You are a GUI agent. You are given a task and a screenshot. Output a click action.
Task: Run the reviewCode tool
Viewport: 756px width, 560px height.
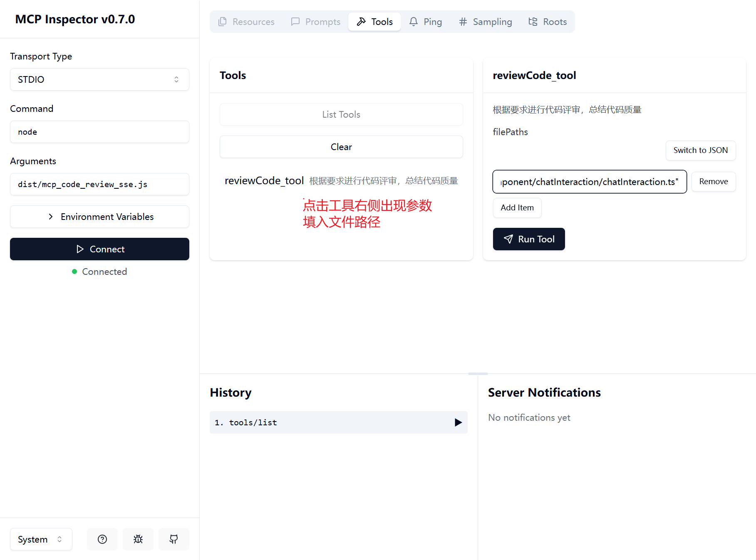(x=529, y=239)
